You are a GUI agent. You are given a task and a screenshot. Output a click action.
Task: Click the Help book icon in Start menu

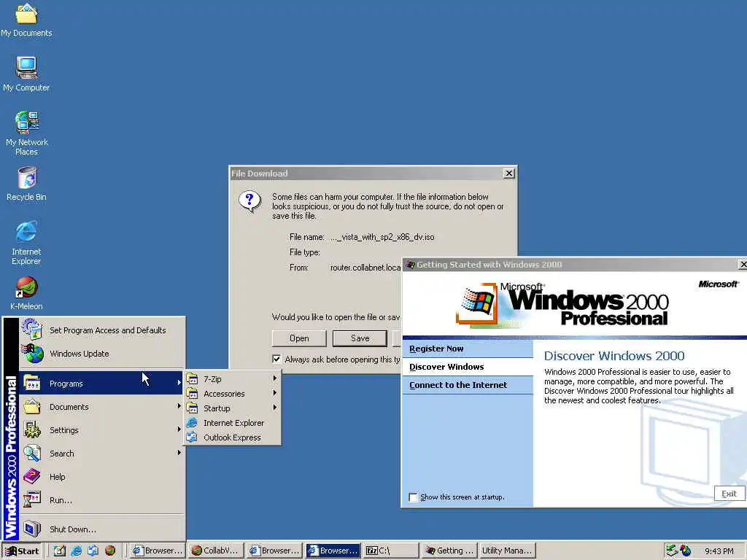tap(32, 476)
